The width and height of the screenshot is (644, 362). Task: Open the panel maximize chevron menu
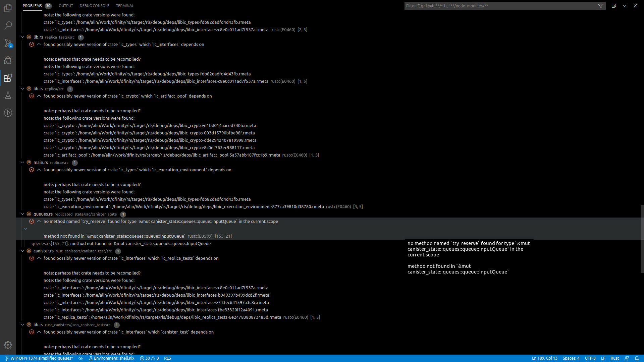point(625,6)
